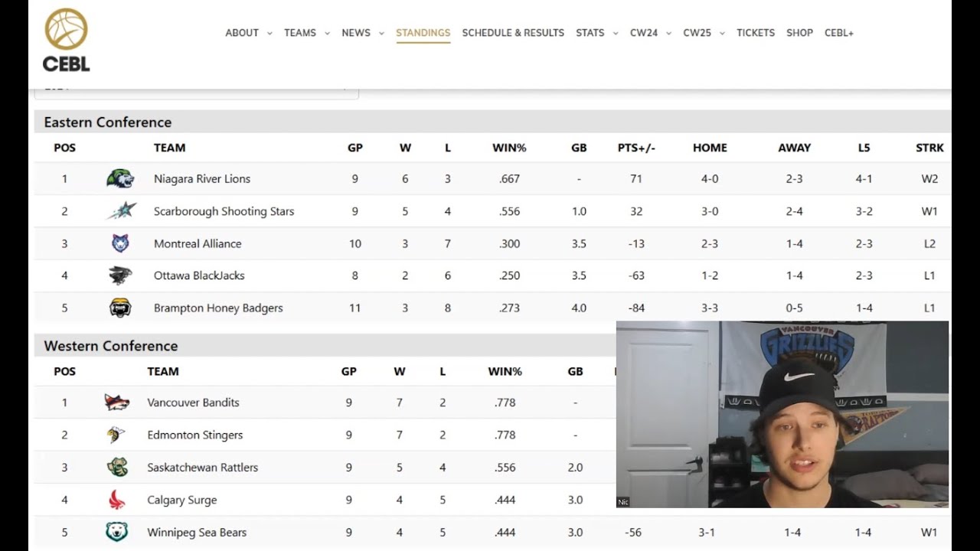The height and width of the screenshot is (551, 980).
Task: Open the About nav label
Action: 242,33
